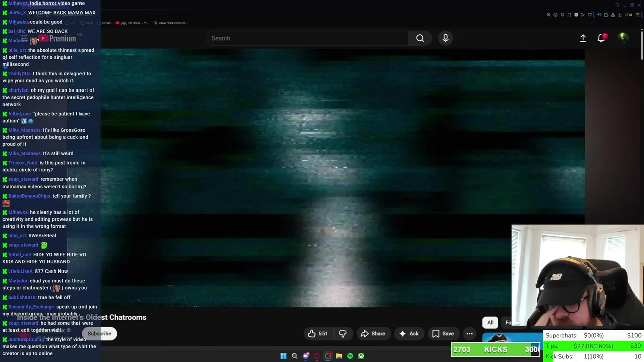
Task: Click the Tips '$47.86(160%)' overlay text
Action: (x=594, y=346)
